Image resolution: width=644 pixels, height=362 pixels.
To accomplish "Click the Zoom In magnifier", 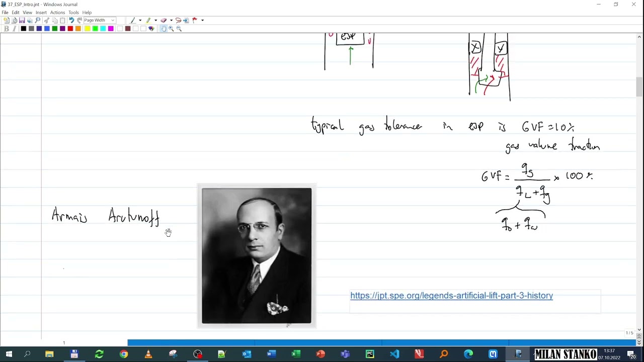I will pyautogui.click(x=171, y=29).
